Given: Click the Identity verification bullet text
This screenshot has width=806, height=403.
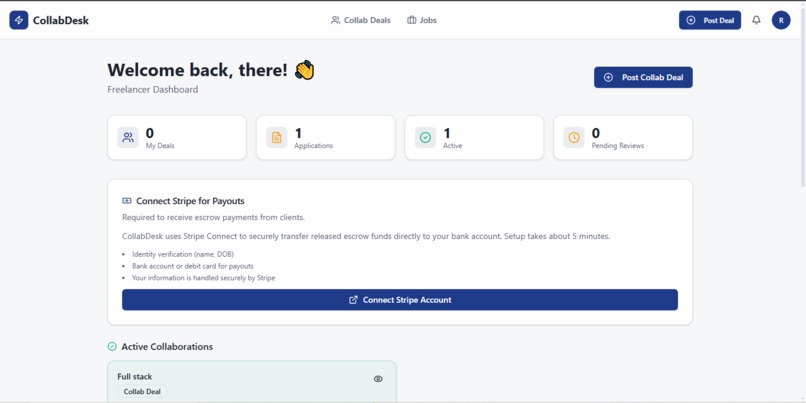Looking at the screenshot, I should pos(183,254).
